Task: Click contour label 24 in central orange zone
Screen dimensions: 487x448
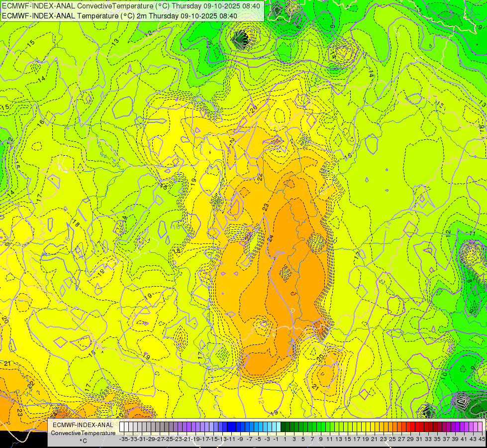Action: tap(271, 238)
